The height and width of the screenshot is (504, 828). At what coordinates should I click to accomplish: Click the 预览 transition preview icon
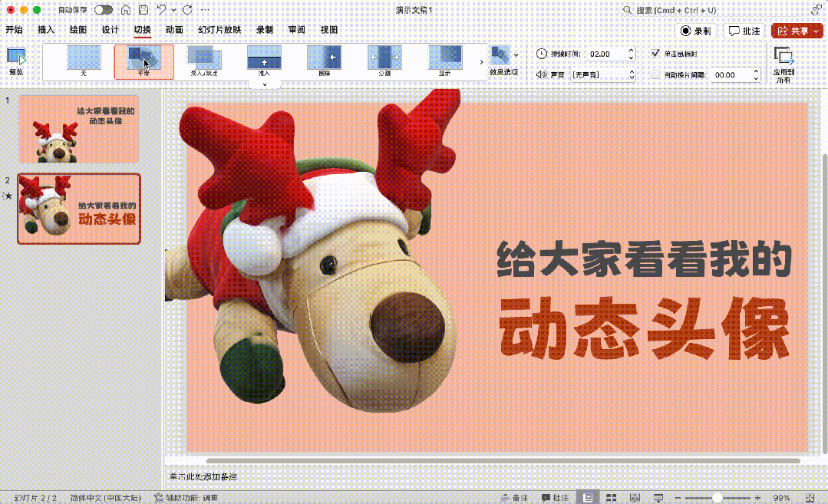coord(16,58)
